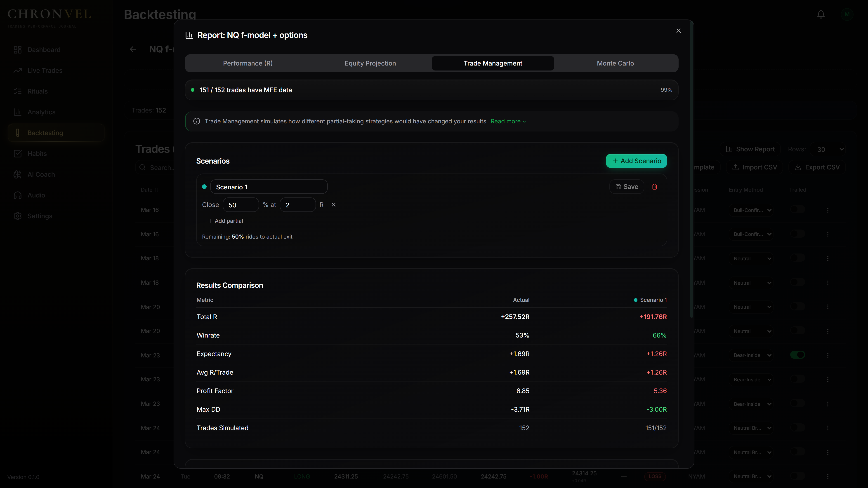Open Habits in the sidebar
Image resolution: width=868 pixels, height=488 pixels.
(56, 154)
